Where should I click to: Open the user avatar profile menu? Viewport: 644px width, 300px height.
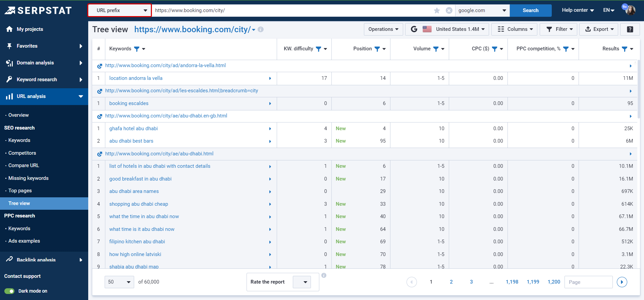click(x=630, y=10)
